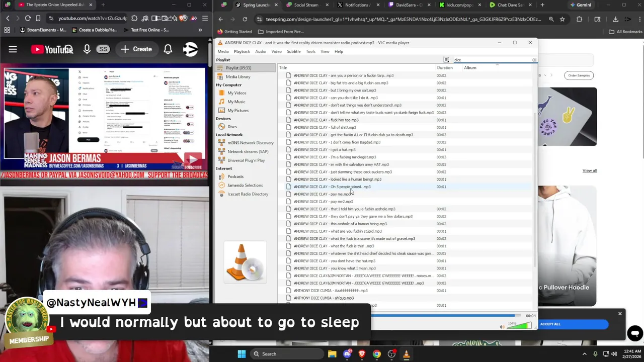The height and width of the screenshot is (362, 644).
Task: Open VLC Subtitle menu
Action: point(294,51)
